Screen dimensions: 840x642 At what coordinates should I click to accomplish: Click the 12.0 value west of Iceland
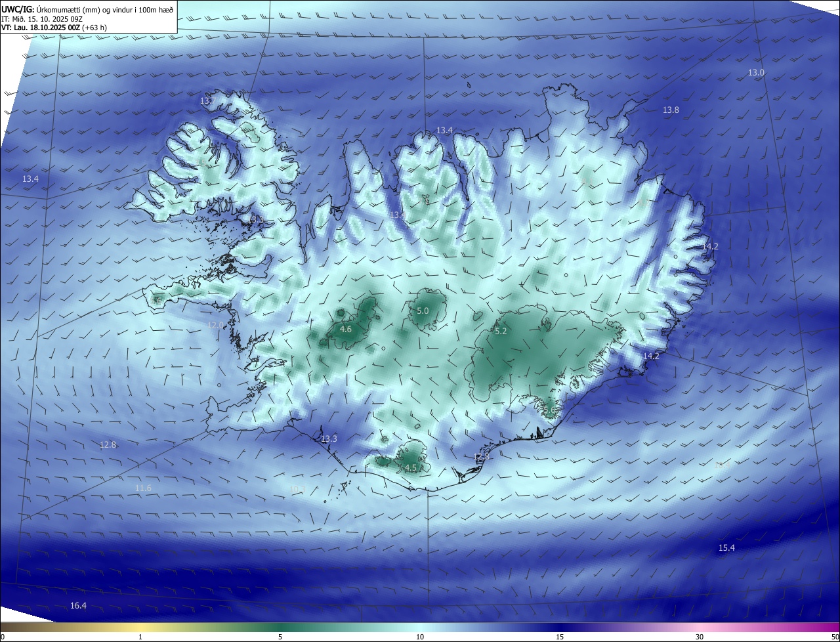(x=215, y=325)
